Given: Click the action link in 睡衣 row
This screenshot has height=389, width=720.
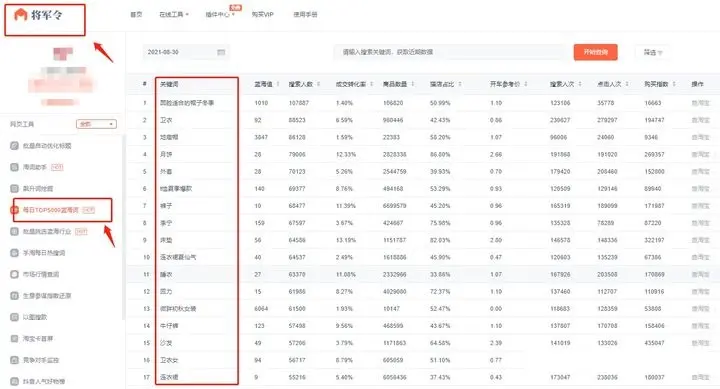Looking at the screenshot, I should [701, 274].
